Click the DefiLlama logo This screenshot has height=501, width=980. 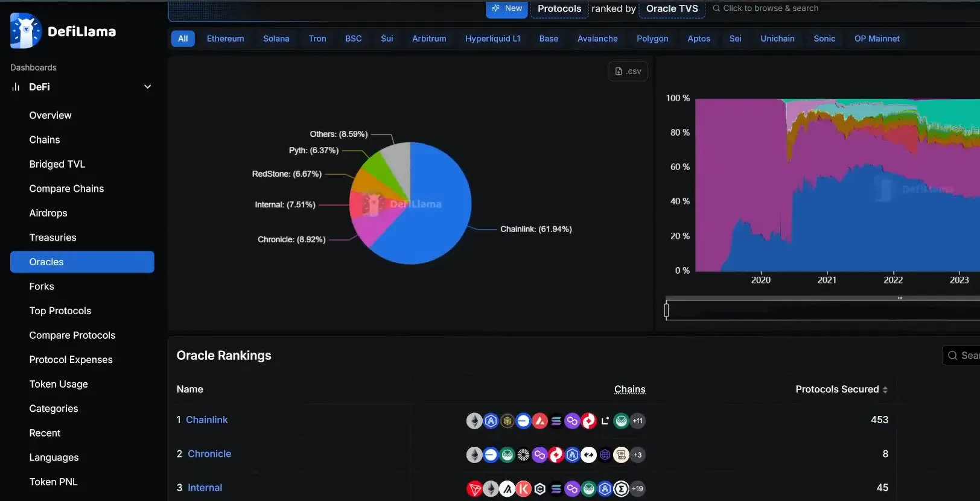(x=63, y=31)
